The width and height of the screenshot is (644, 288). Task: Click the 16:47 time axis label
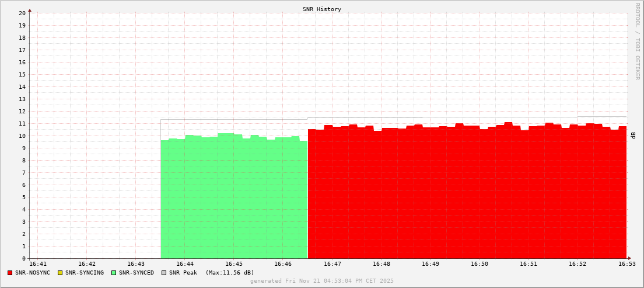(x=332, y=265)
